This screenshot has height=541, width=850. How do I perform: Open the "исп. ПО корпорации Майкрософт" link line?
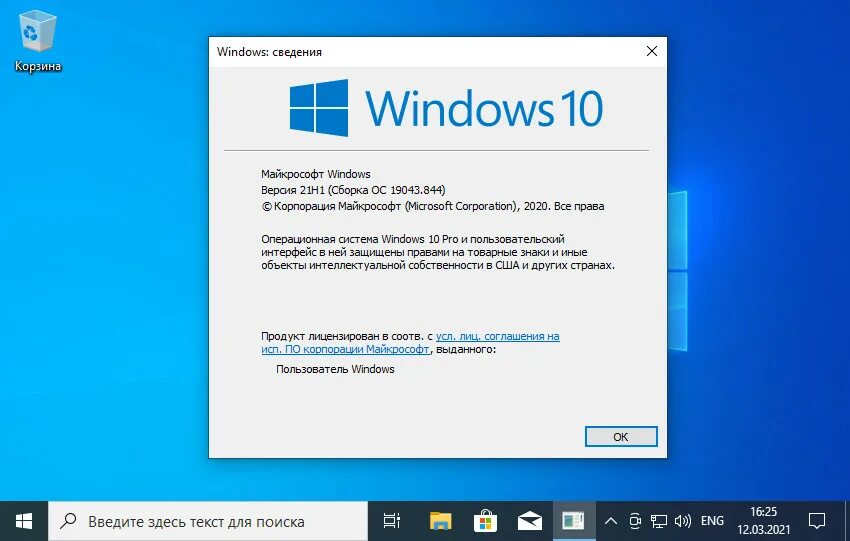(x=345, y=350)
